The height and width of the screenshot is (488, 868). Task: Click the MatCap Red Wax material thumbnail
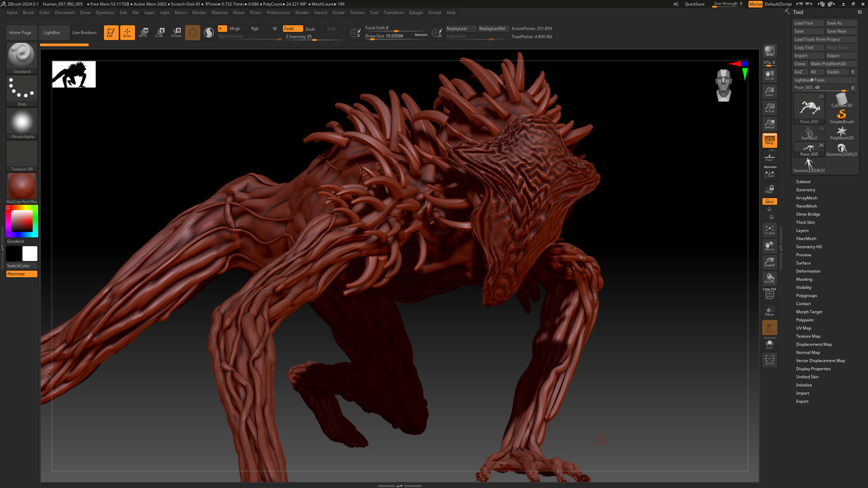[21, 186]
